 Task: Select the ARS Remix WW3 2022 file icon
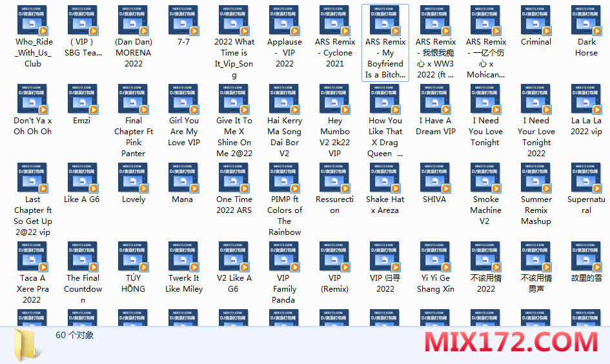tap(435, 20)
